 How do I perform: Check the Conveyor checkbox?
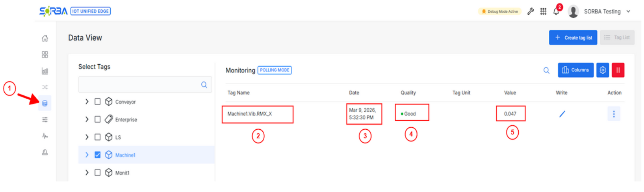point(98,102)
